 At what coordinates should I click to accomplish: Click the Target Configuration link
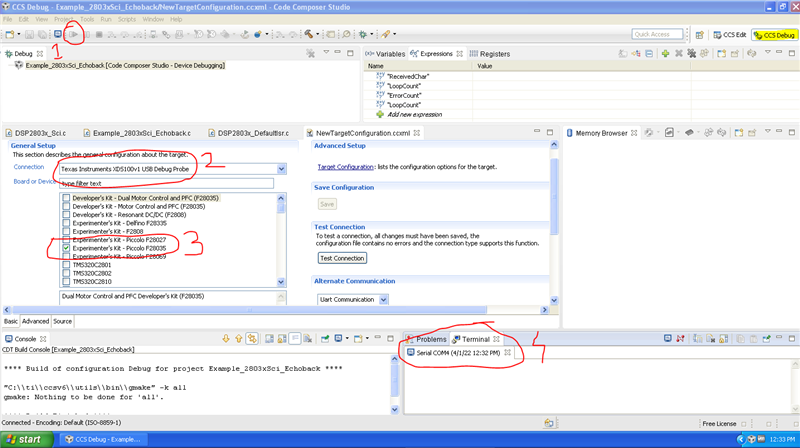(x=345, y=167)
